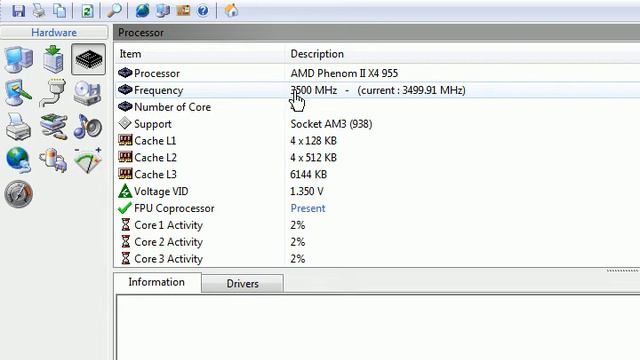Select the Power battery and plug icon

(53, 160)
